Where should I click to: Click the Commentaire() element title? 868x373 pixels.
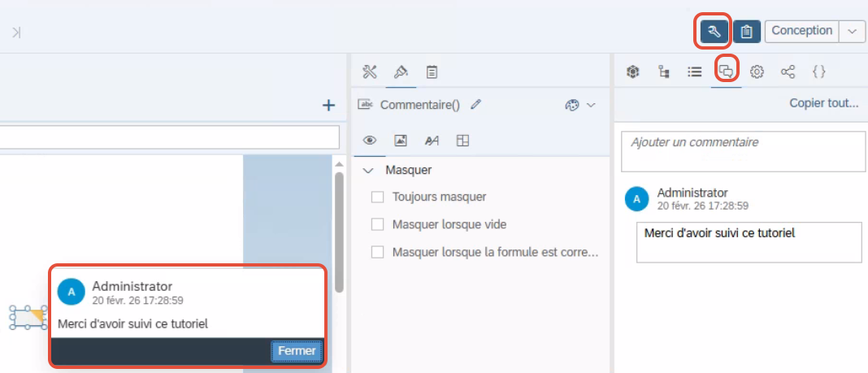pyautogui.click(x=420, y=105)
